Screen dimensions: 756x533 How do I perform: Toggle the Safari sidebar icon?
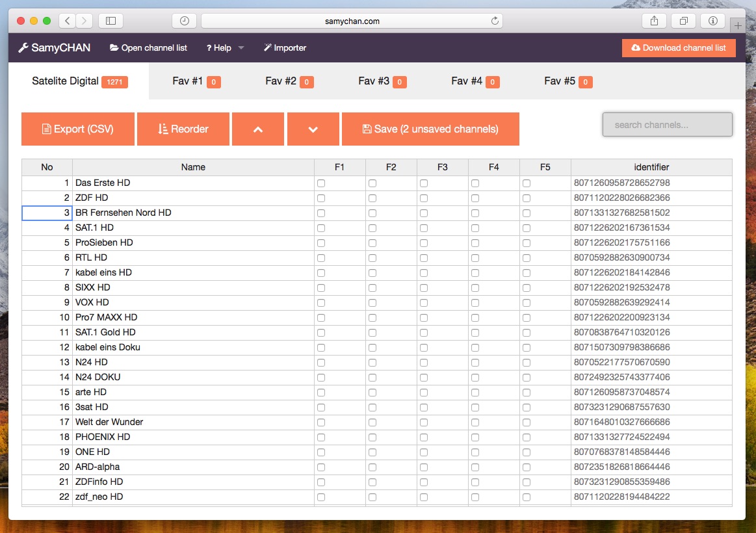click(x=111, y=21)
